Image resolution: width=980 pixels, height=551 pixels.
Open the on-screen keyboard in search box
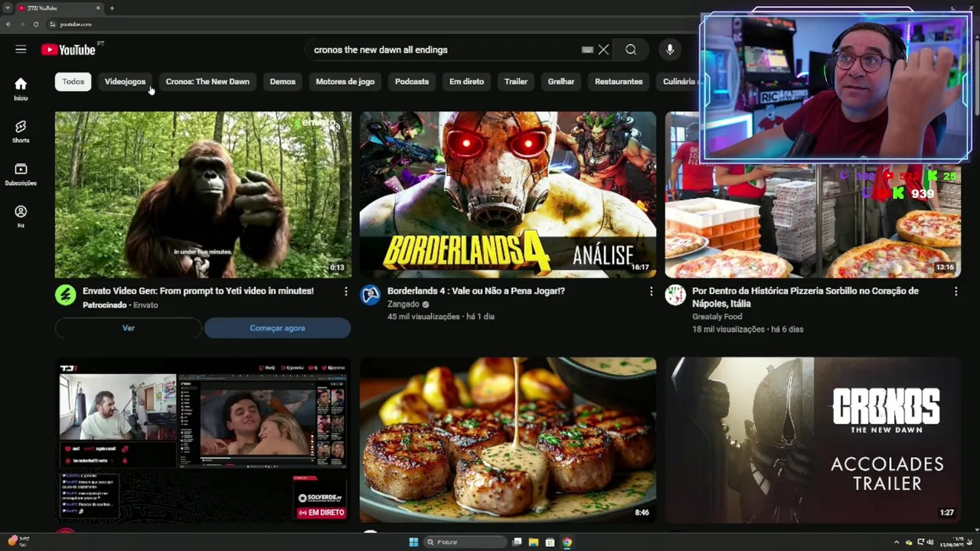[x=587, y=50]
